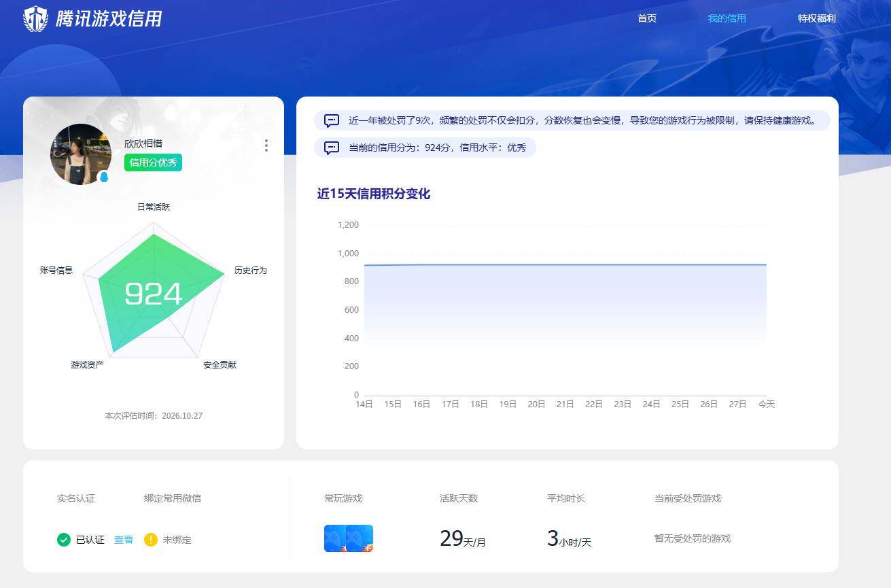The height and width of the screenshot is (588, 891).
Task: Click the 今天 label on chart axis
Action: click(x=767, y=404)
